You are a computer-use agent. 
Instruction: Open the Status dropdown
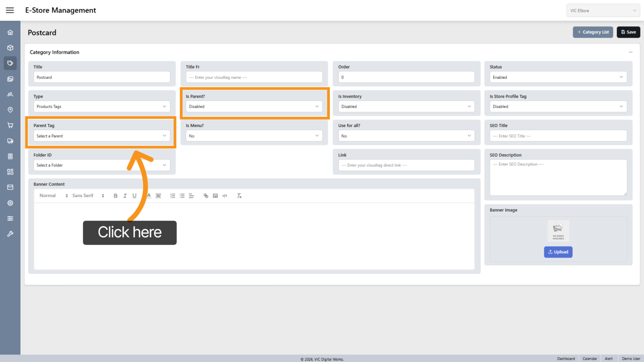click(558, 77)
